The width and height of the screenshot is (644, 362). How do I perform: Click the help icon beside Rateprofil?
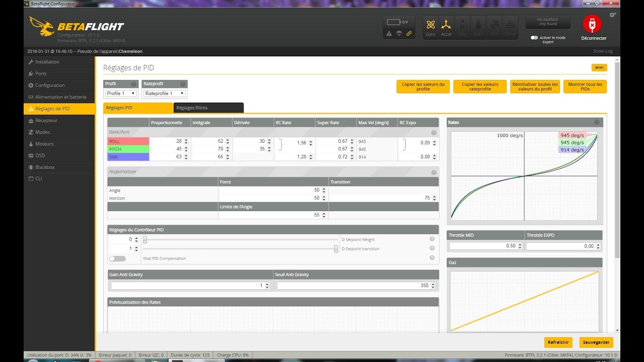(x=183, y=84)
